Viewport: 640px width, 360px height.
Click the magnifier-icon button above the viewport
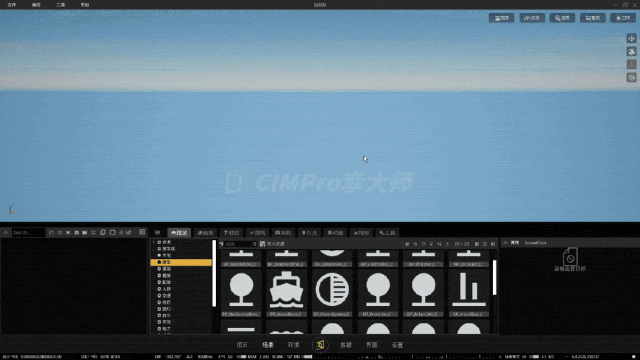click(x=562, y=18)
